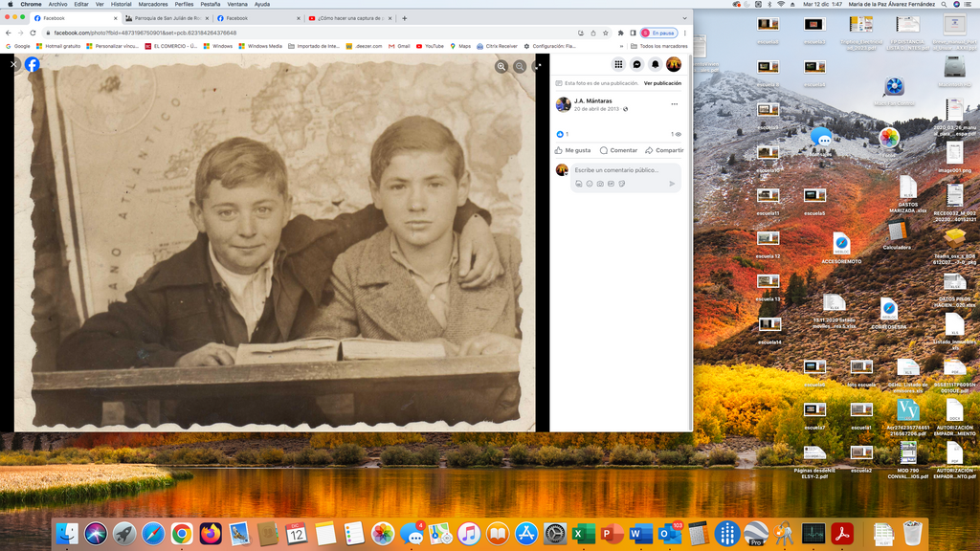Attach a photo to the comment

tap(600, 184)
